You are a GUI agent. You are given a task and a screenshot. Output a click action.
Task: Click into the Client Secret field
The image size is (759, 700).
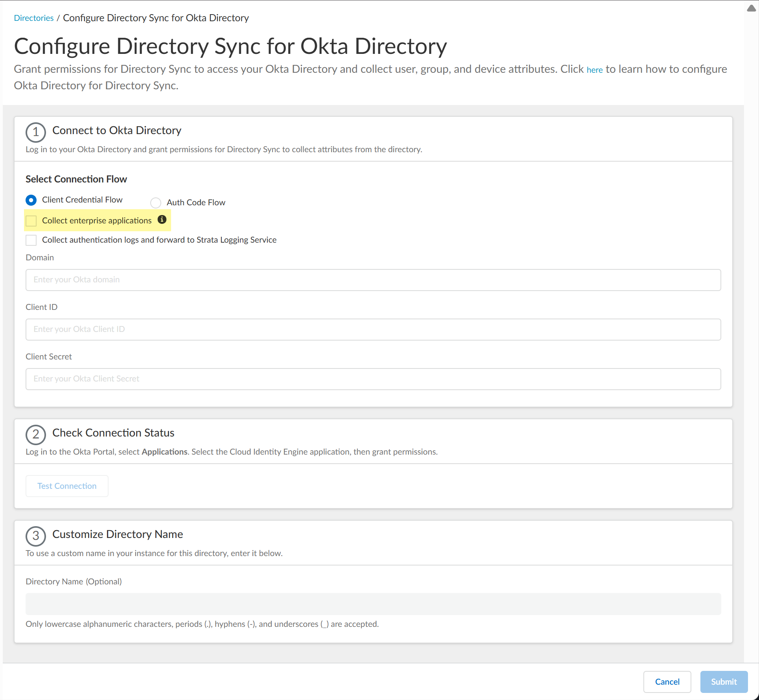(373, 379)
